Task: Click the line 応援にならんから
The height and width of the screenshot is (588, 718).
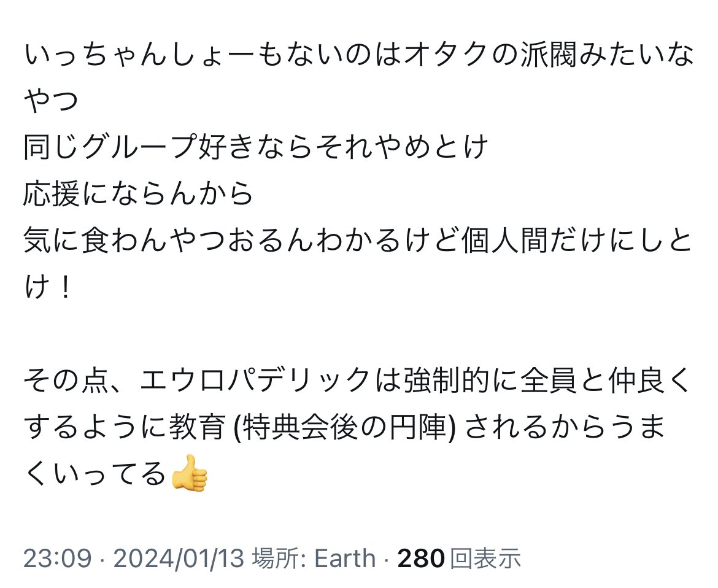Action: [x=138, y=193]
